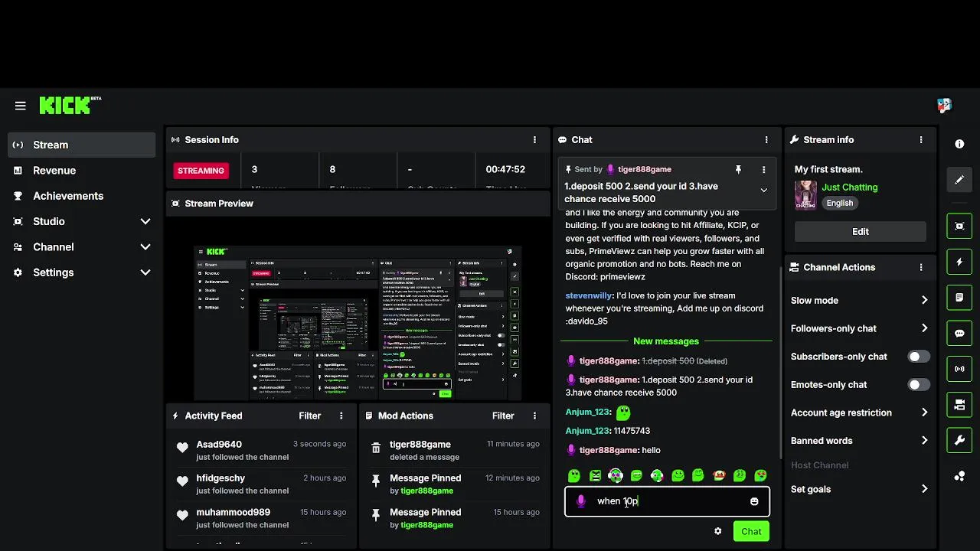The image size is (980, 551).
Task: Open Mod Actions three-dot menu
Action: coord(534,416)
